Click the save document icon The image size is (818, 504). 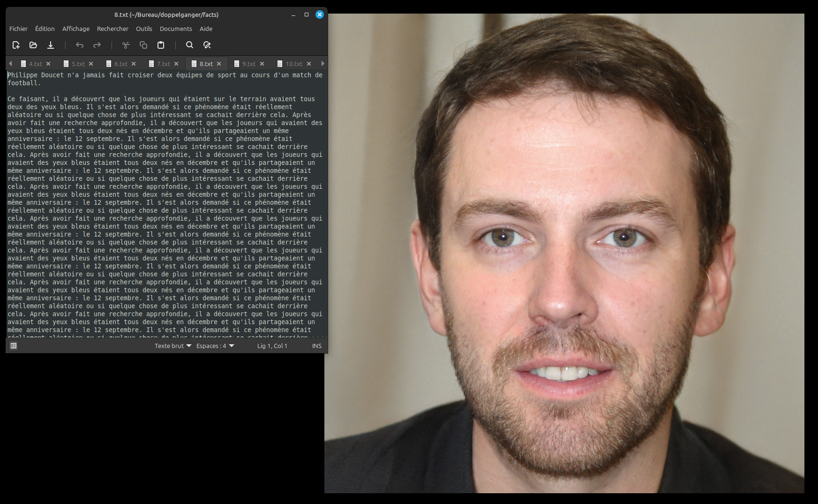51,45
